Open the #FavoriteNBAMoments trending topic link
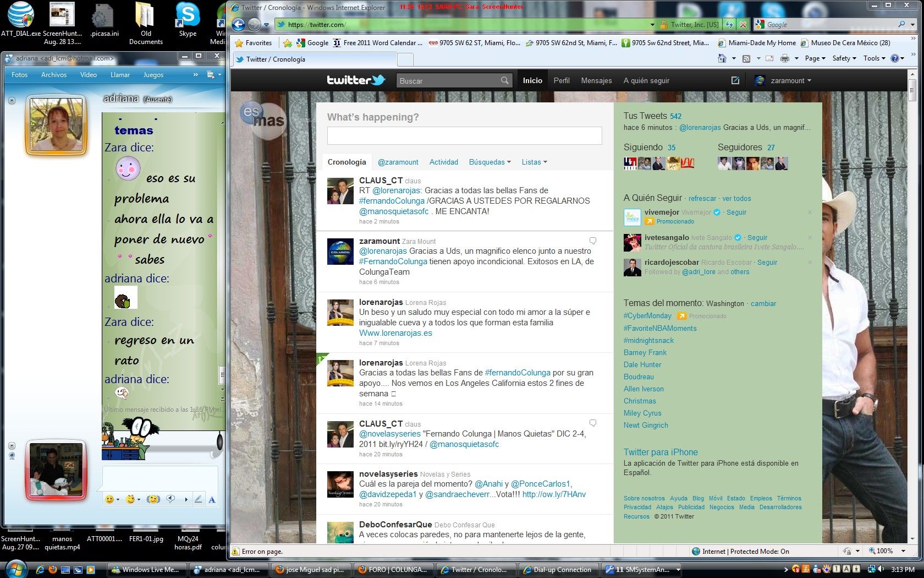The height and width of the screenshot is (578, 924). click(x=659, y=328)
